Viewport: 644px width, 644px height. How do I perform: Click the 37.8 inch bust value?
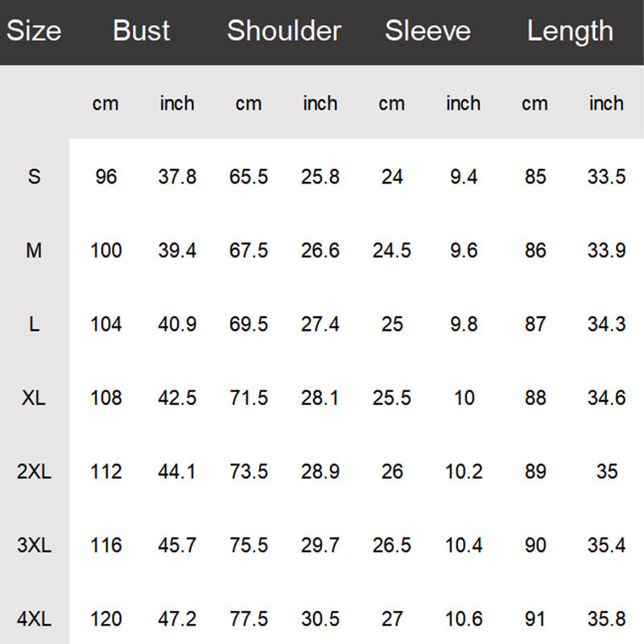[x=177, y=176]
